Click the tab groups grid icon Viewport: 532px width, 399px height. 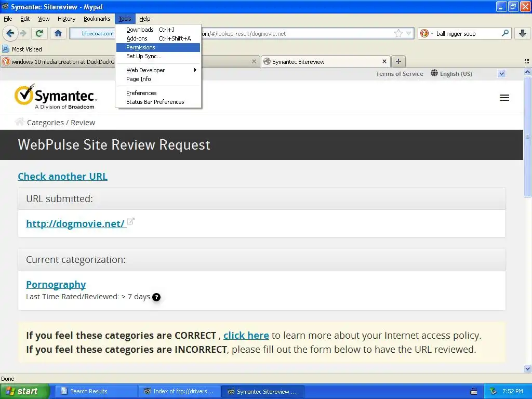(527, 61)
